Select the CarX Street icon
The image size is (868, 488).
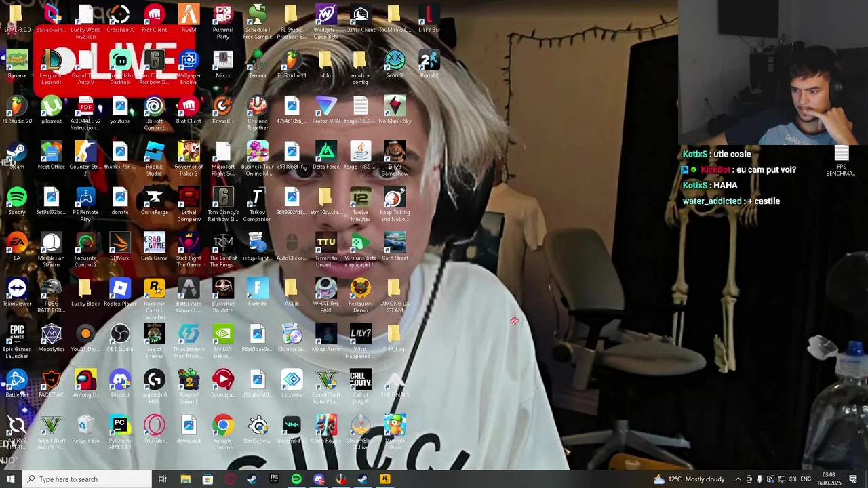pyautogui.click(x=395, y=247)
